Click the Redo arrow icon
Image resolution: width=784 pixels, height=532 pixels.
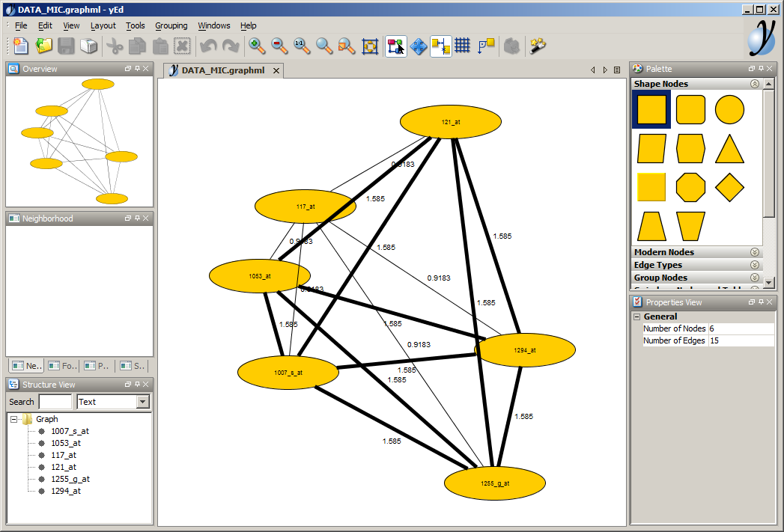point(231,46)
